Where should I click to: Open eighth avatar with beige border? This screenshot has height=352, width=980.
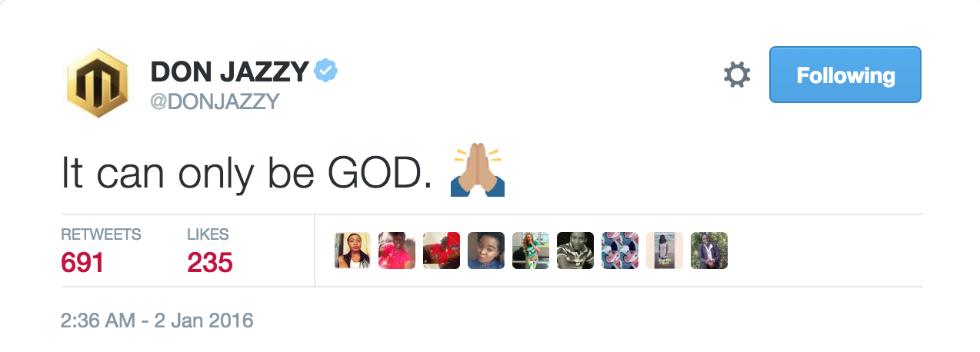point(665,251)
